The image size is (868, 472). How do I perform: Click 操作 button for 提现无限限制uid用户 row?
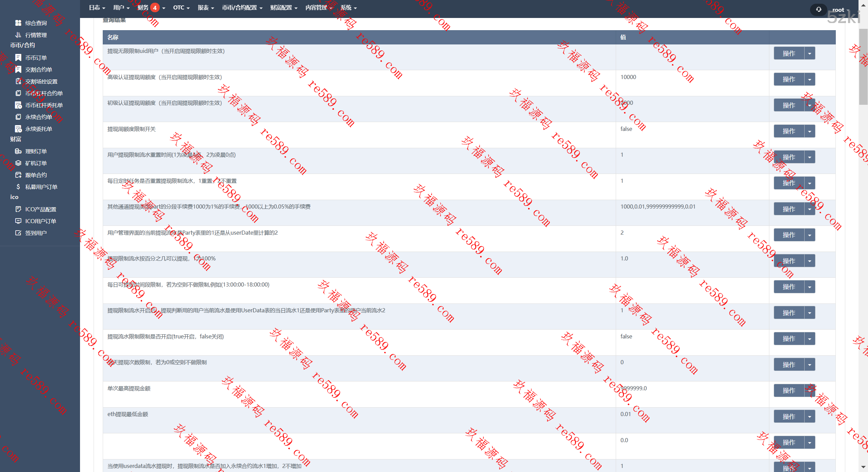789,53
